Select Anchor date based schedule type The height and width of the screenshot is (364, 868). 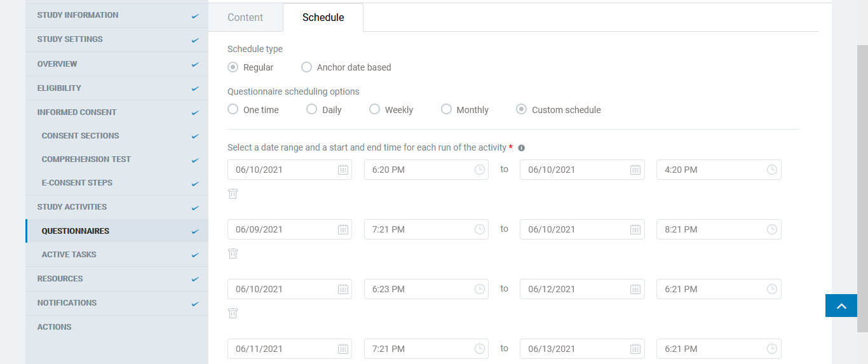pyautogui.click(x=307, y=67)
